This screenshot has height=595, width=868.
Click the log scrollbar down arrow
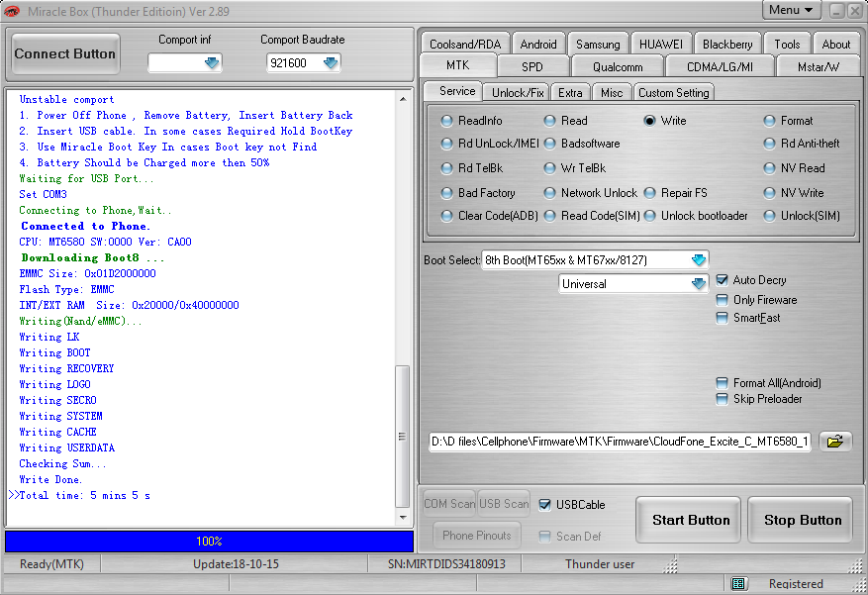coord(403,518)
